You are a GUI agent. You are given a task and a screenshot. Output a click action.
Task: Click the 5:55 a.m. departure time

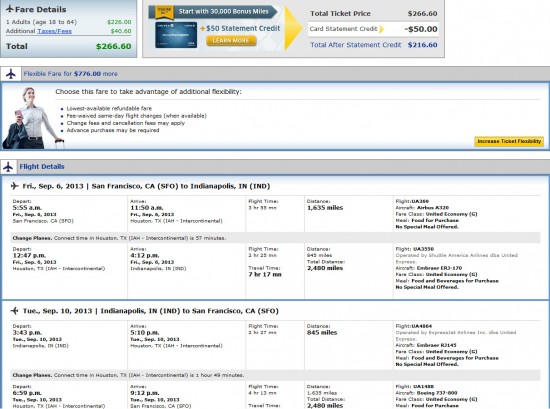pyautogui.click(x=27, y=208)
